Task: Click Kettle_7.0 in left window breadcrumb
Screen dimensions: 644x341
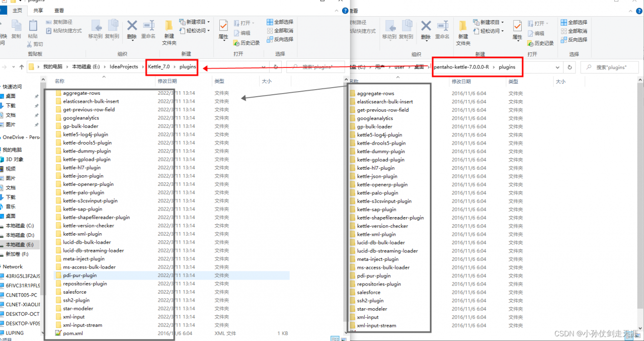Action: click(x=158, y=66)
